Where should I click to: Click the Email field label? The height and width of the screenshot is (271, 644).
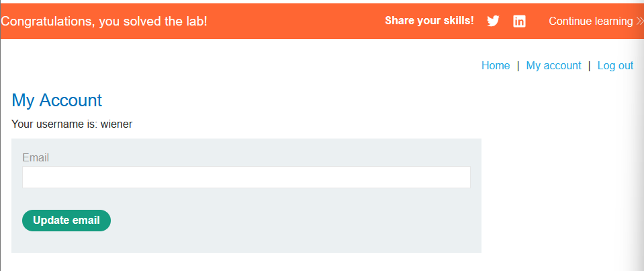tap(36, 157)
